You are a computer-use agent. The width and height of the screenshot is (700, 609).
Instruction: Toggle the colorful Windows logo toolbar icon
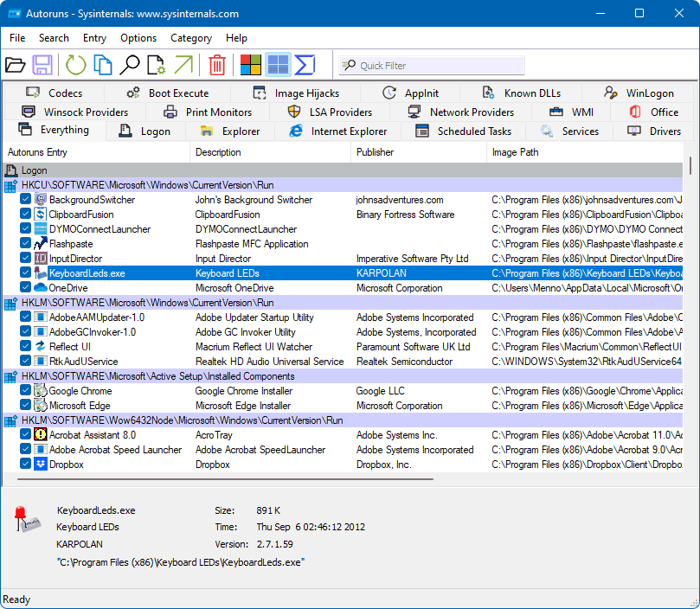point(250,65)
